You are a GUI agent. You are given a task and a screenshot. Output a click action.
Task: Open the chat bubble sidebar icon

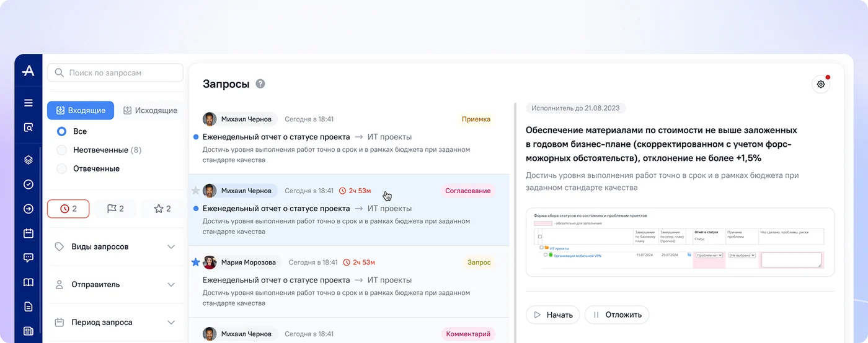[x=28, y=258]
